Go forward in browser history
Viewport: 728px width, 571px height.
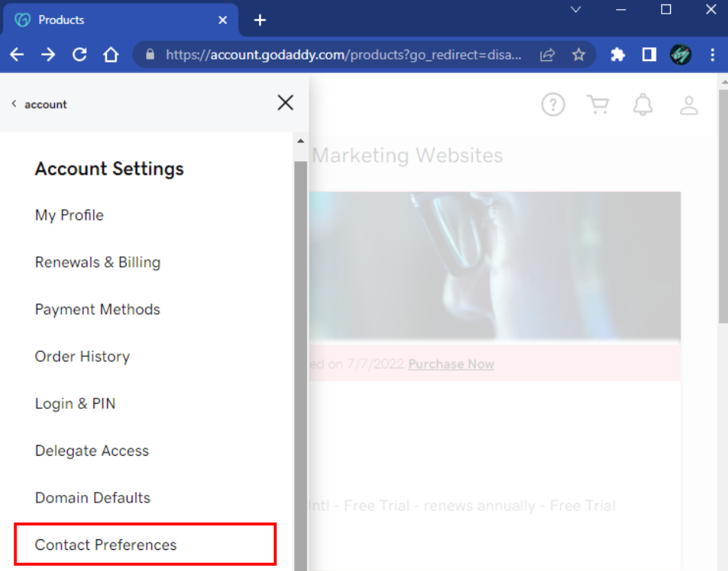click(x=48, y=55)
